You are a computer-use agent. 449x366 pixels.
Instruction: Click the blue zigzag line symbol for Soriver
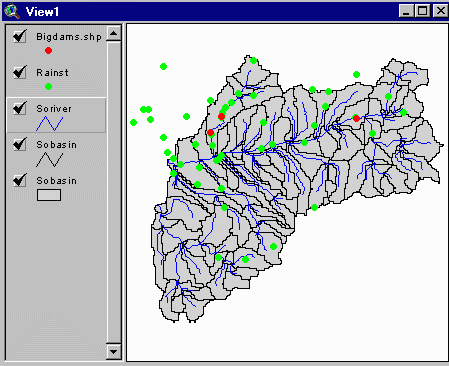click(x=49, y=124)
